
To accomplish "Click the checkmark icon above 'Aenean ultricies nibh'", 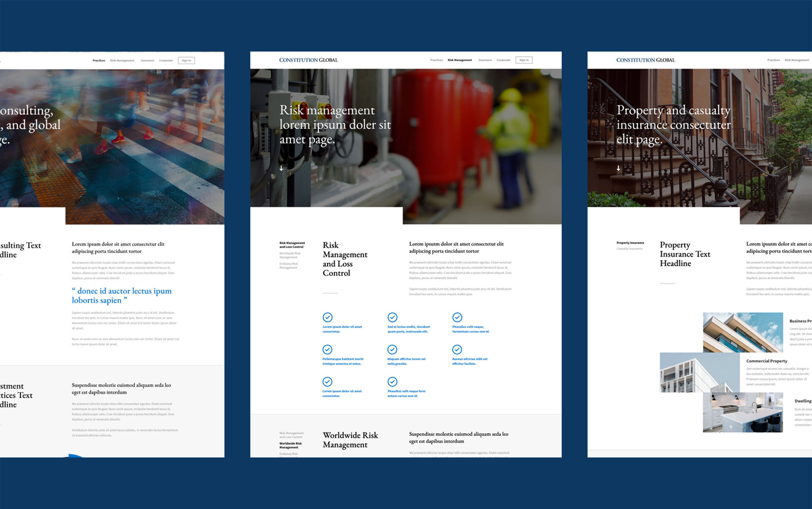I will pos(457,350).
